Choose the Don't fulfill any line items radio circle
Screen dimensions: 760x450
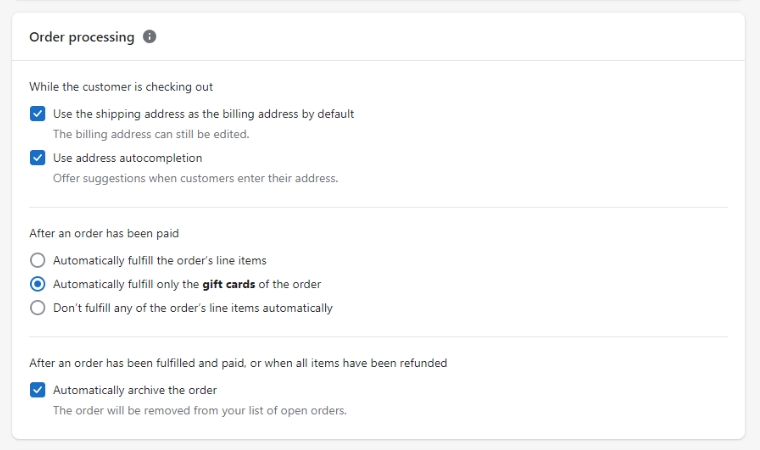tap(38, 308)
